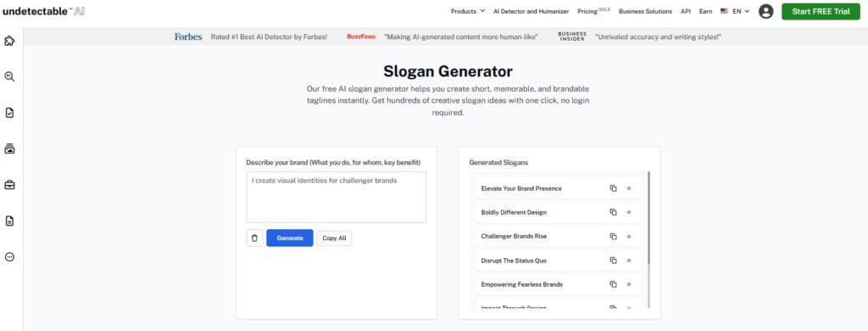
Task: Star the 'Challenger Brands Rise' slogan
Action: tap(629, 236)
